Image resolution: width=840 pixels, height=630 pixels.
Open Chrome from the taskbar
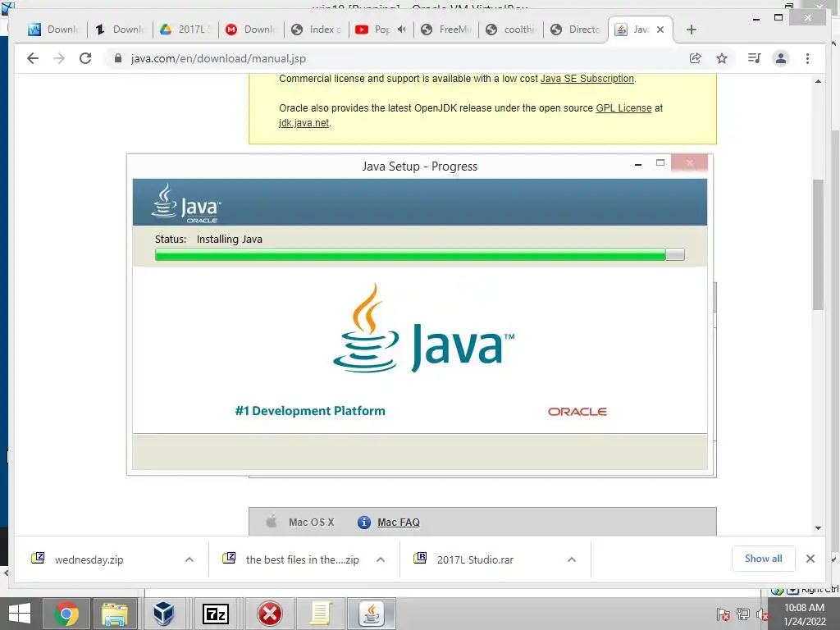tap(66, 614)
